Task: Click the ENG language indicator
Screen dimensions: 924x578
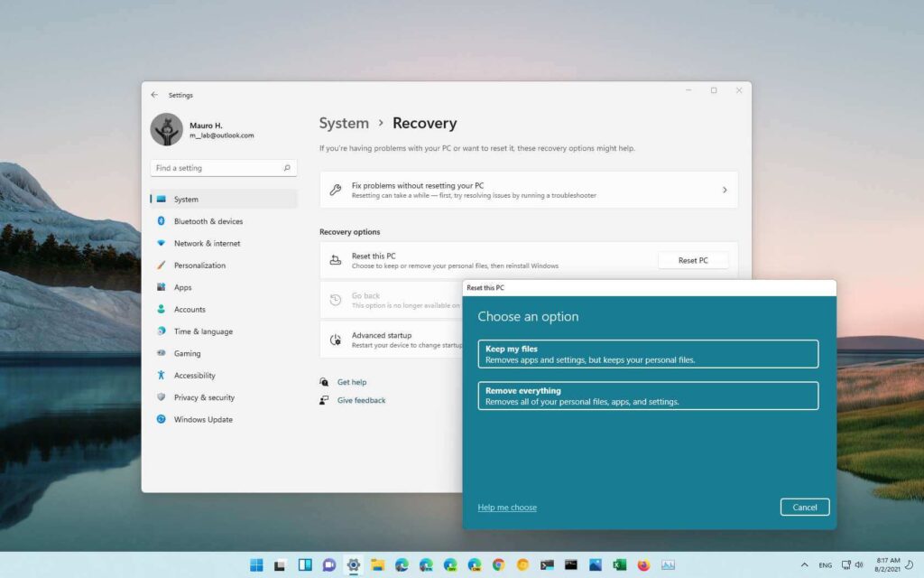Action: [x=825, y=565]
